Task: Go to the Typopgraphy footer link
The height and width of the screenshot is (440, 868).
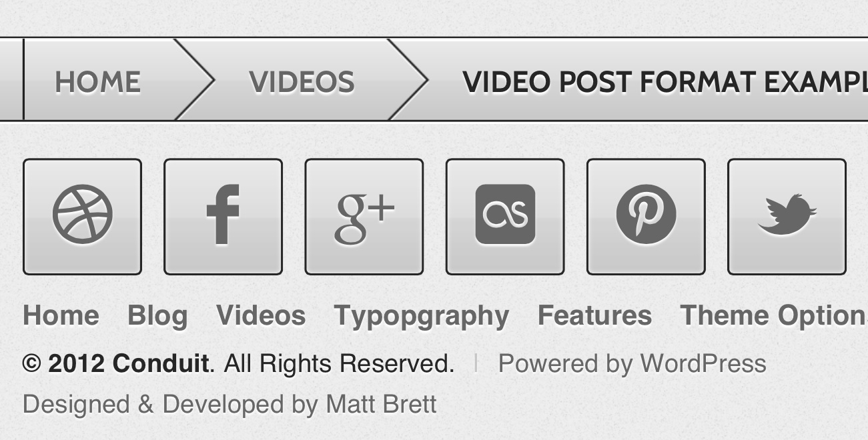Action: (x=422, y=315)
